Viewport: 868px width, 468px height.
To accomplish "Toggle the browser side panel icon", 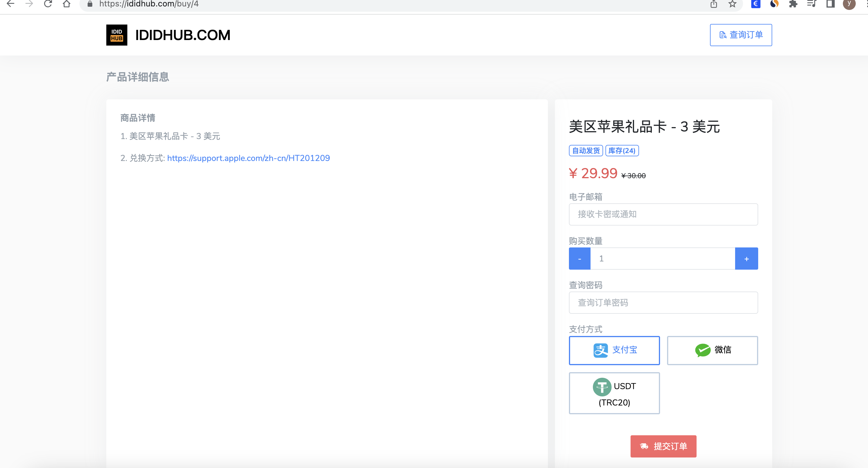I will 831,4.
